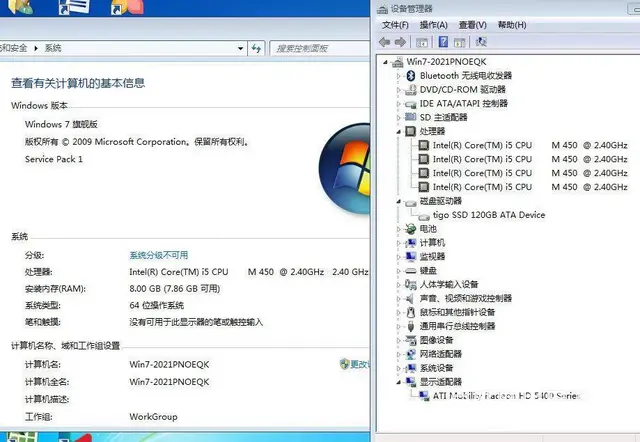This screenshot has width=640, height=442.
Task: Expand the DVD/CD-ROM 驱动器 node
Action: 399,90
